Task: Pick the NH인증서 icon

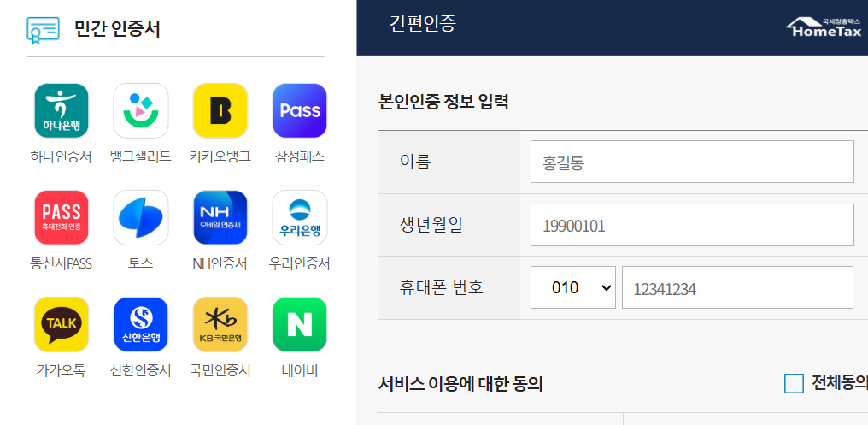Action: tap(220, 217)
